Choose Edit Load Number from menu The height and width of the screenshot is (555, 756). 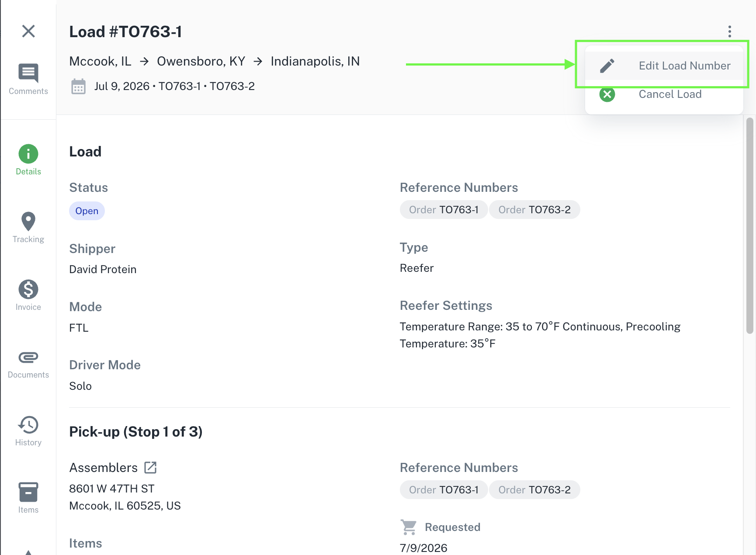(664, 66)
